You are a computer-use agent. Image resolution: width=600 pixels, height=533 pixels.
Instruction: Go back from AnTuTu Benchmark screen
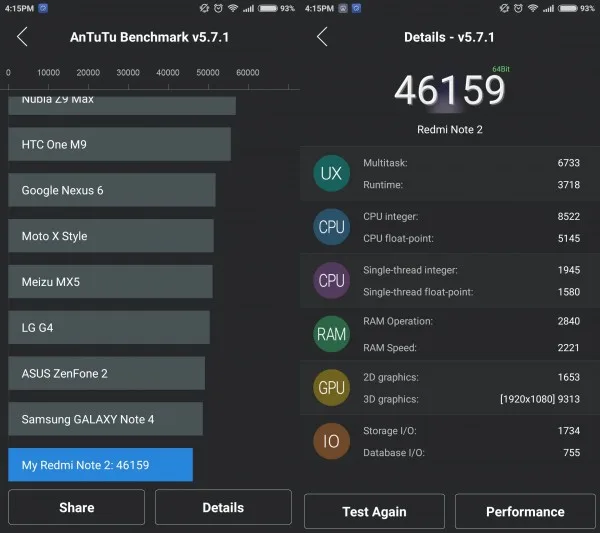click(22, 37)
